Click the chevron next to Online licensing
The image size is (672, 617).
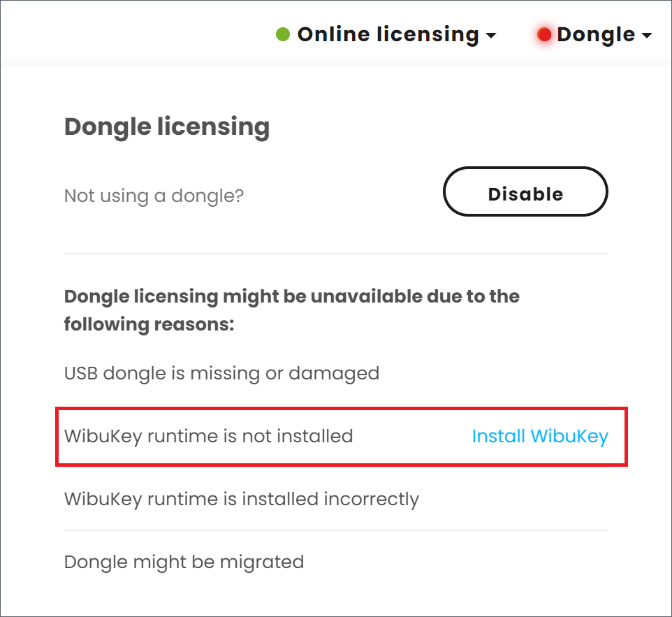[492, 35]
